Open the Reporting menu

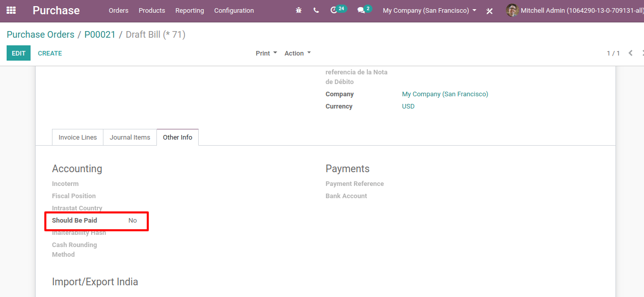(x=190, y=10)
